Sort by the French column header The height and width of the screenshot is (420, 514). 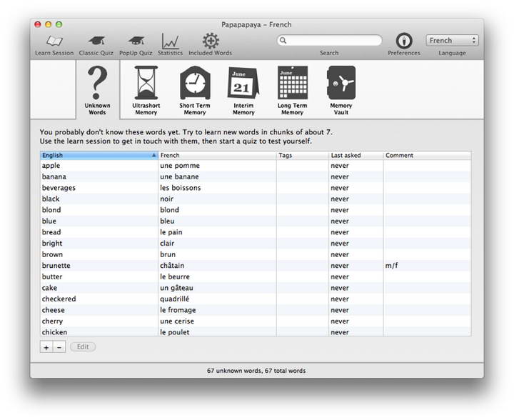[x=217, y=155]
